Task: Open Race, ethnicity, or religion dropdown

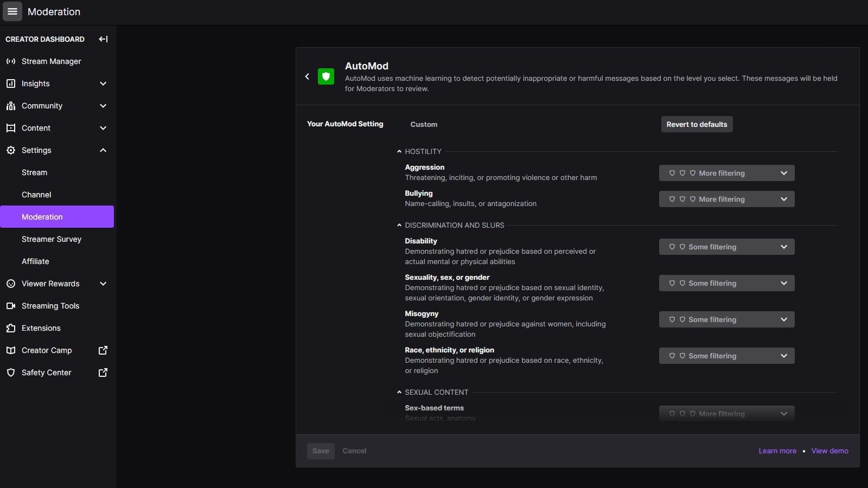Action: point(726,356)
